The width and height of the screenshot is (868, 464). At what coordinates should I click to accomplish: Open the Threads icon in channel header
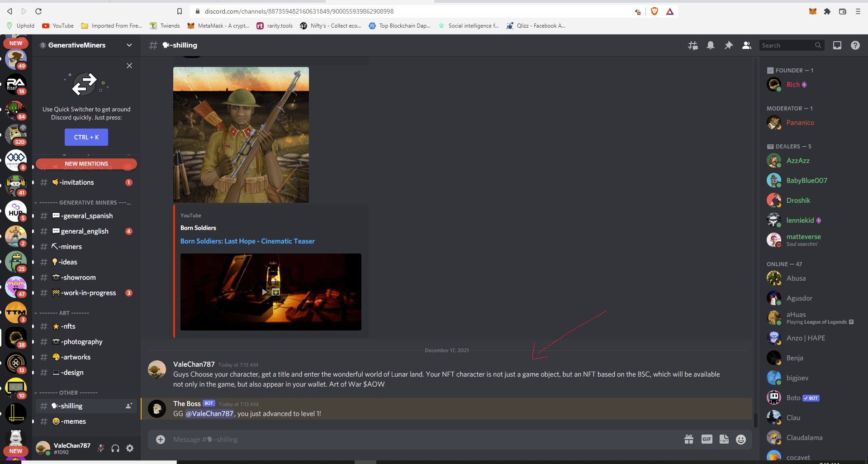(693, 45)
